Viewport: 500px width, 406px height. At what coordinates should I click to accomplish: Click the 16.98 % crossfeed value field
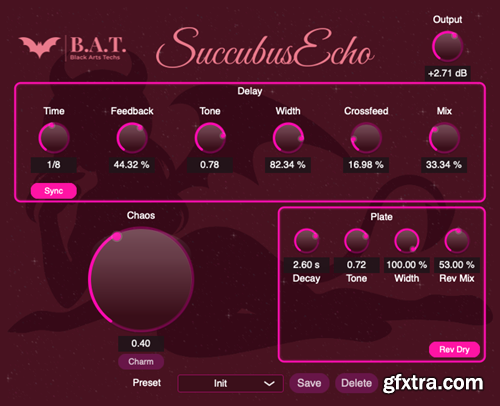point(366,165)
